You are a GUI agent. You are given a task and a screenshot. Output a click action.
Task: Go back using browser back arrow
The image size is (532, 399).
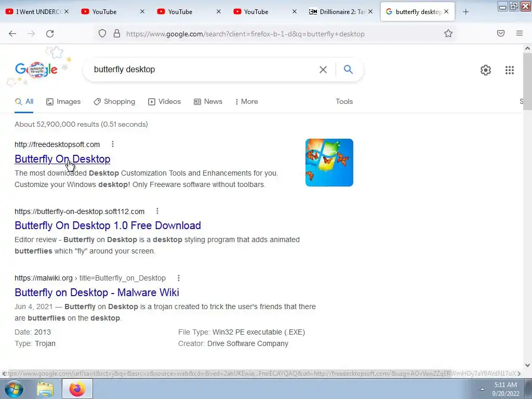click(x=12, y=34)
